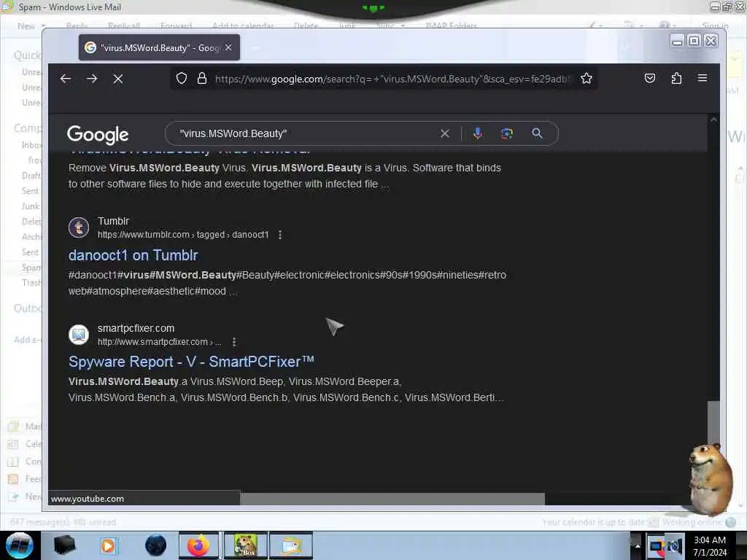Open Firefox from the taskbar
This screenshot has width=747, height=560.
coord(198,545)
